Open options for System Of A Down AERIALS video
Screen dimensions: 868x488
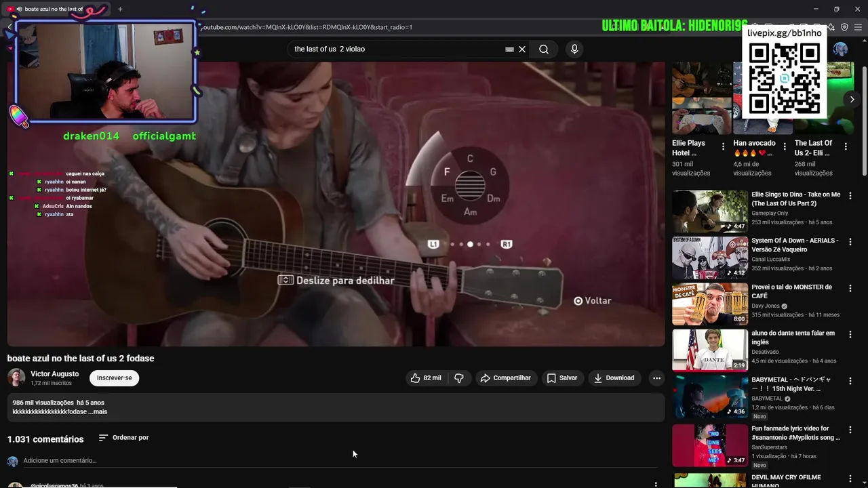[850, 241]
